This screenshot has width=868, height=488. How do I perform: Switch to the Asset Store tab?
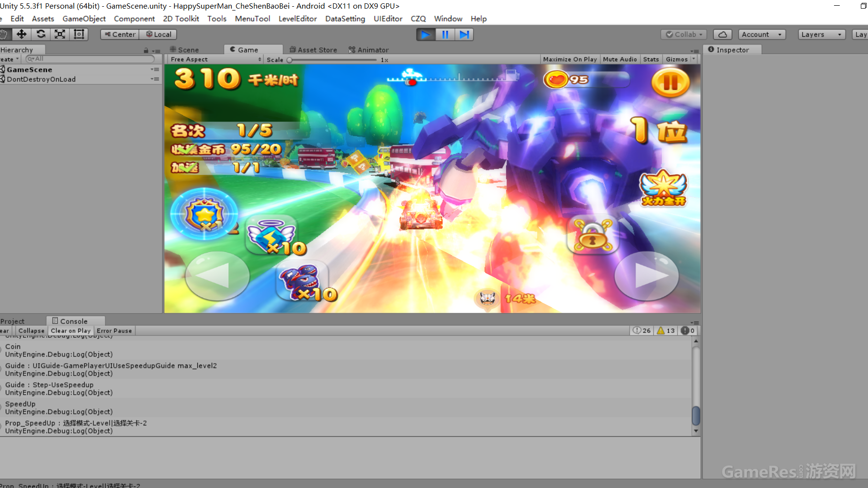314,50
